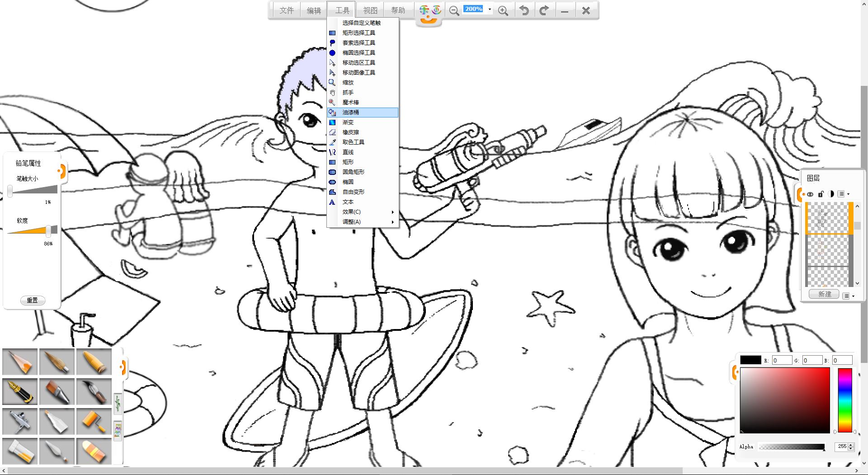Redo the last undone action
This screenshot has height=475, width=868.
click(x=544, y=10)
